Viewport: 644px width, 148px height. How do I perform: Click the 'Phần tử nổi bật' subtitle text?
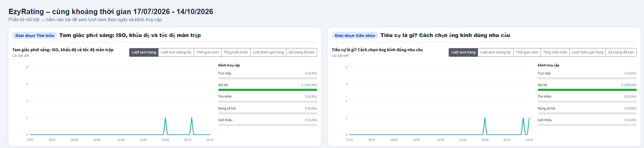coord(23,20)
